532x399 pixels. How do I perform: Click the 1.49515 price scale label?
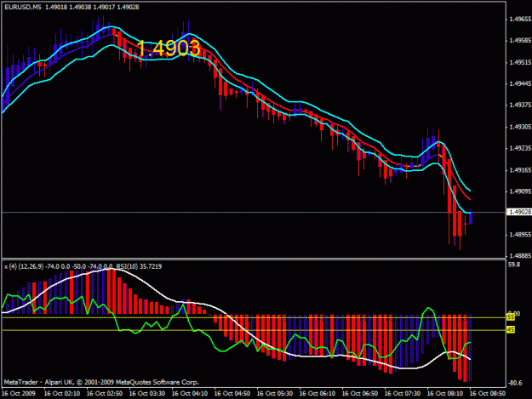(520, 62)
